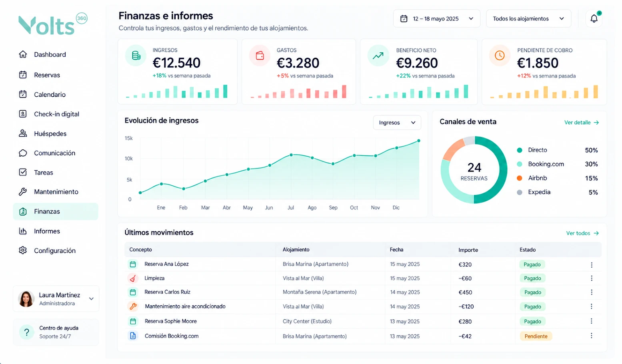Viewport: 622px width, 364px height.
Task: Open Centro de ayuda Soporte 24/7
Action: click(x=56, y=332)
